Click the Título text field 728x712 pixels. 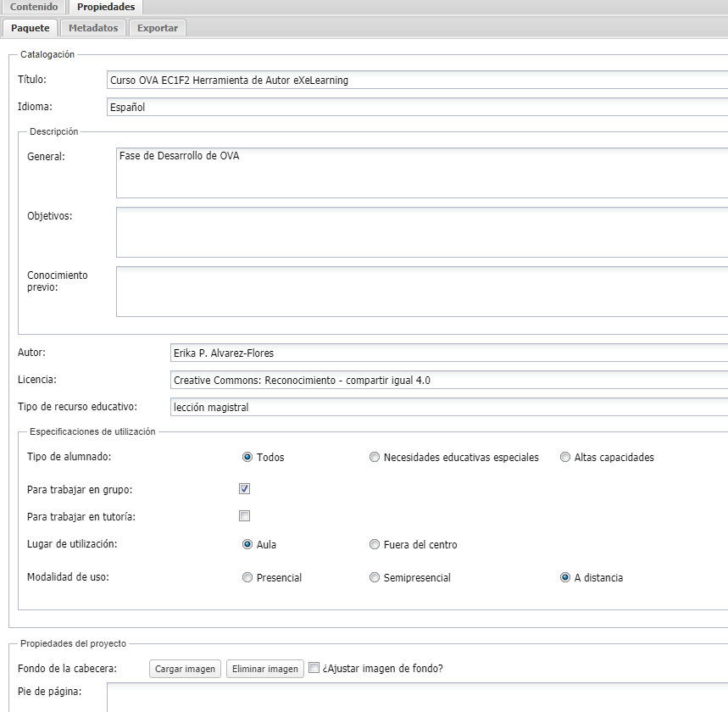tap(415, 81)
